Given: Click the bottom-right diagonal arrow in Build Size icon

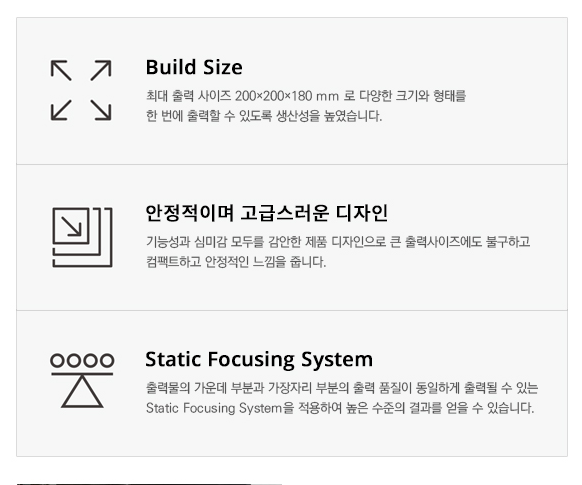Looking at the screenshot, I should click(101, 110).
